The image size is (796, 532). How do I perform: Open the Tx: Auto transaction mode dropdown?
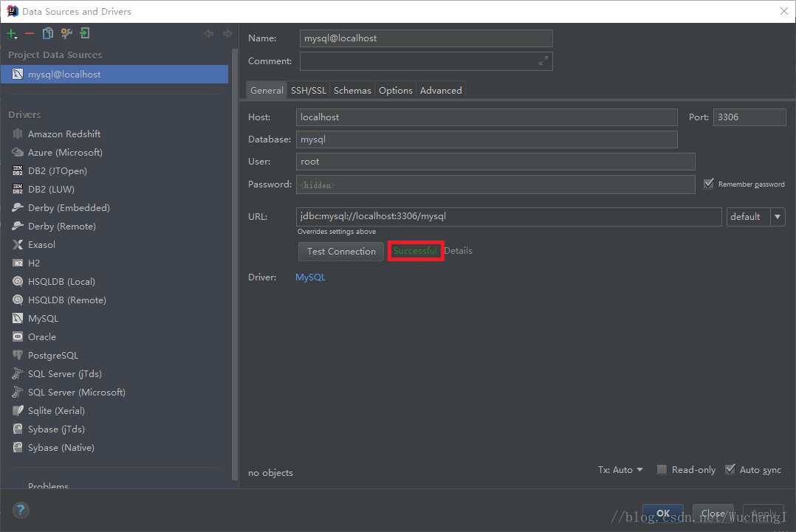coord(620,469)
